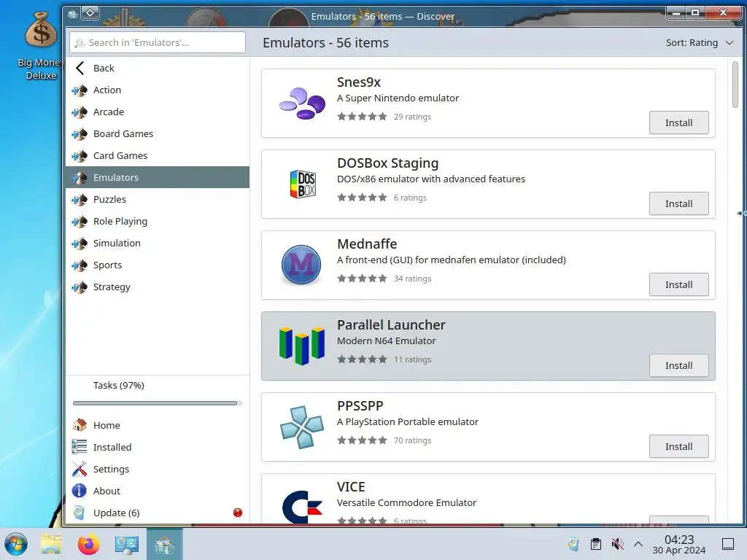The width and height of the screenshot is (747, 560).
Task: Click in the Search in 'Emulators' field
Action: 158,43
